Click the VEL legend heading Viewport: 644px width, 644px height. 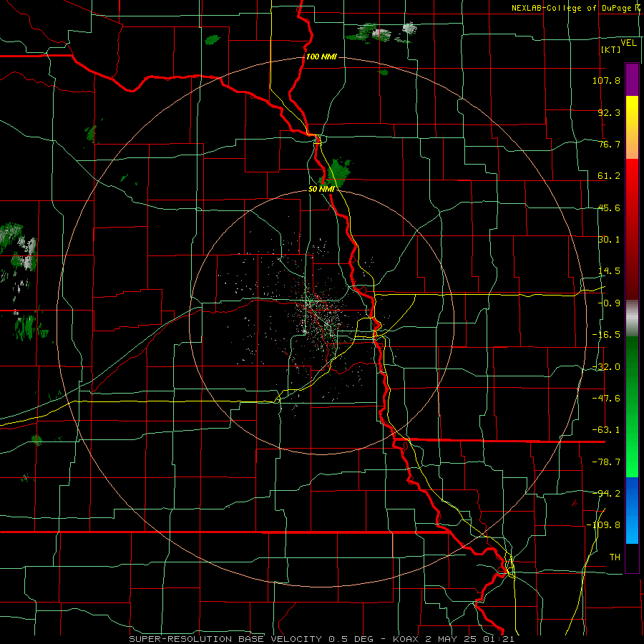(x=628, y=43)
